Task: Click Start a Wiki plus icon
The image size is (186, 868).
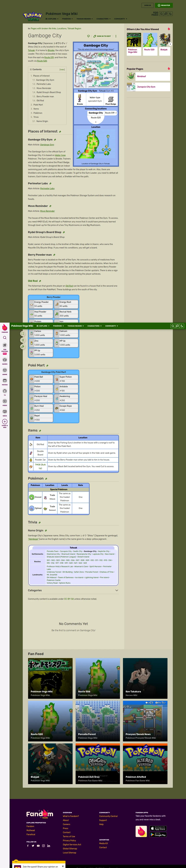Action: [x=5, y=422]
